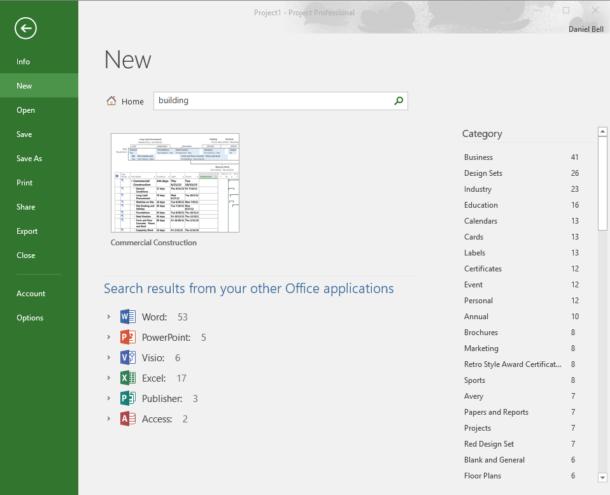610x495 pixels.
Task: Click the Word: 53 results label
Action: click(x=165, y=317)
